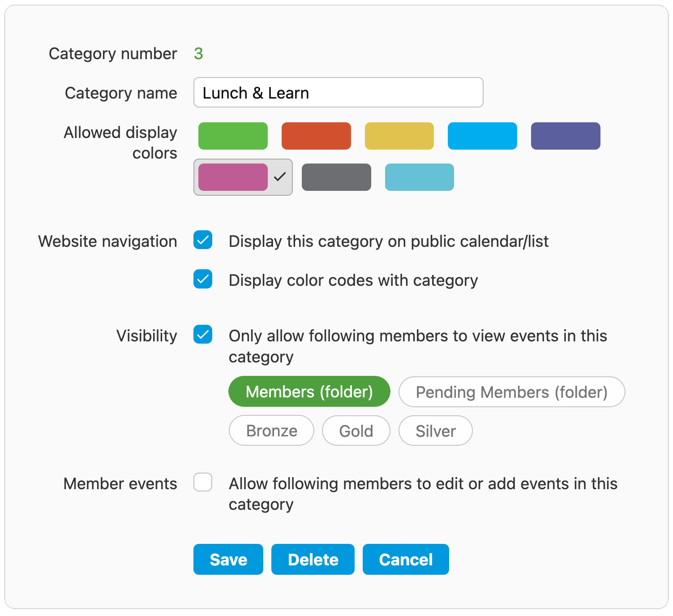This screenshot has height=616, width=673.
Task: Toggle the Bronze member level chip
Action: click(x=271, y=431)
